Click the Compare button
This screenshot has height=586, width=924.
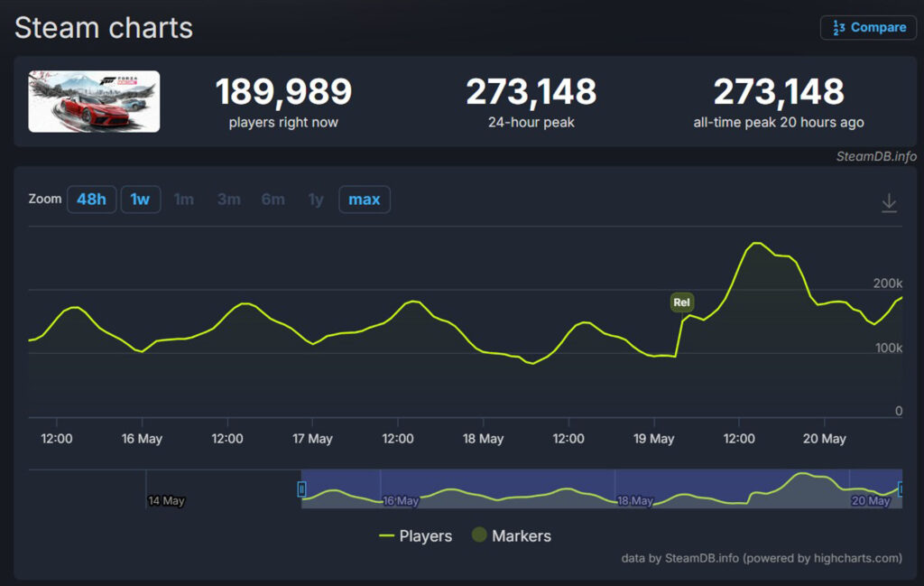[868, 27]
